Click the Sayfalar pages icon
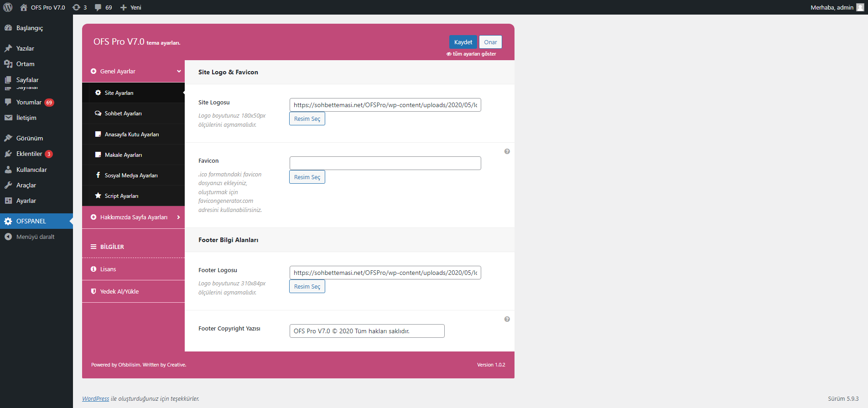The image size is (868, 408). (x=8, y=80)
